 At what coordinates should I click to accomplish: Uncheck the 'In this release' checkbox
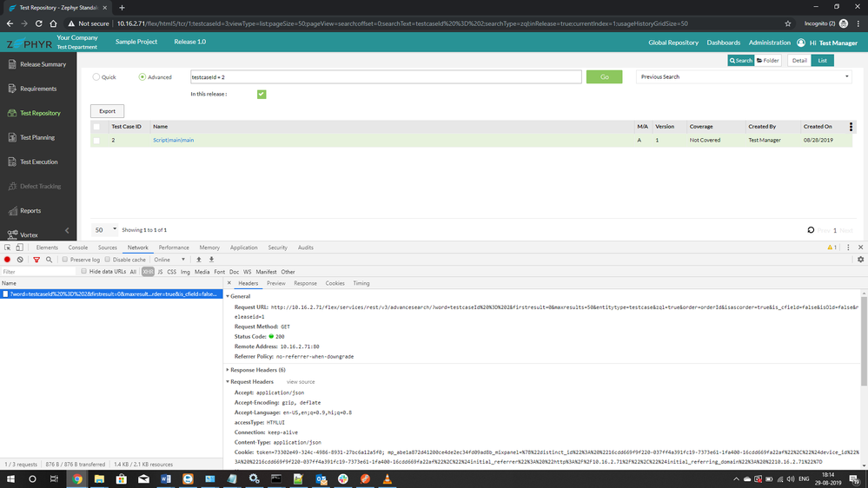262,94
